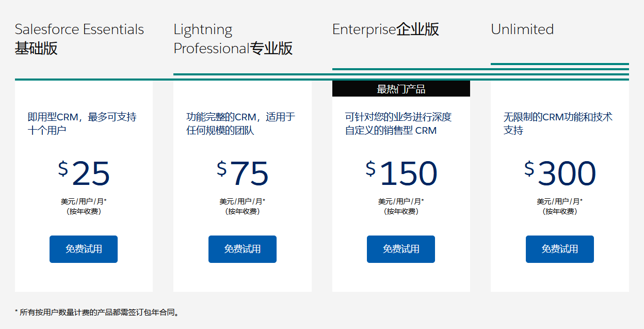Click the 最热门产品 banner above Enterprise
This screenshot has height=329, width=644.
[x=400, y=88]
